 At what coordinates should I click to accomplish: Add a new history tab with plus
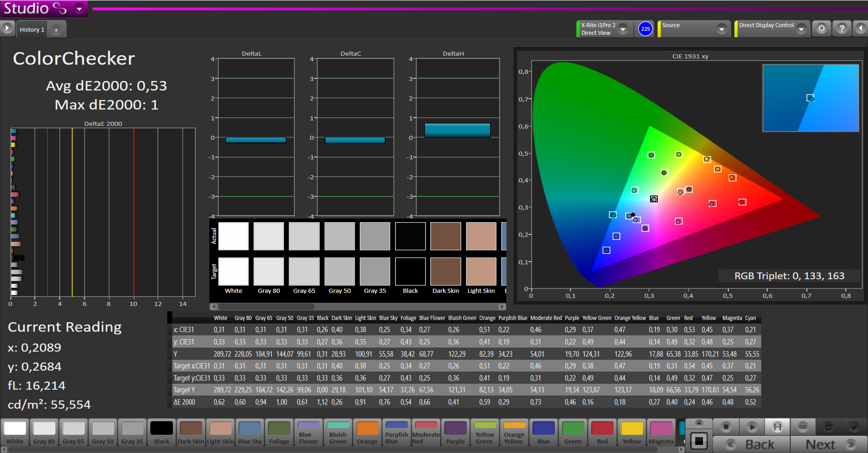[56, 30]
